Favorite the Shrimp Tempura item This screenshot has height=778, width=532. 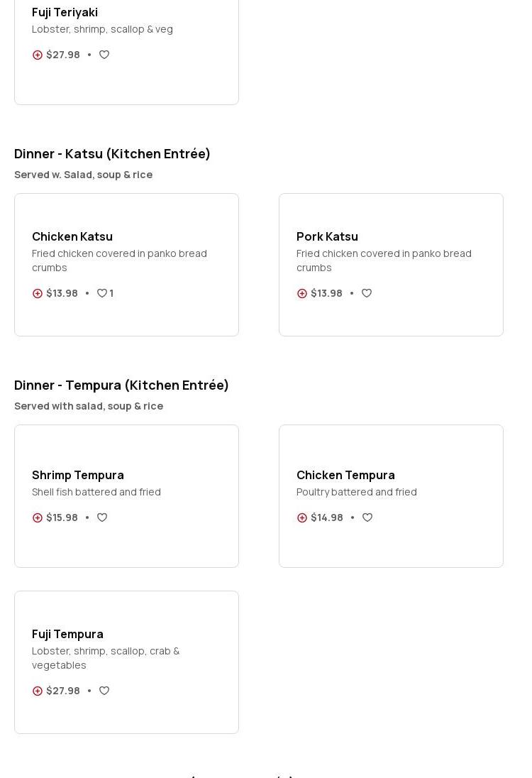coord(102,517)
